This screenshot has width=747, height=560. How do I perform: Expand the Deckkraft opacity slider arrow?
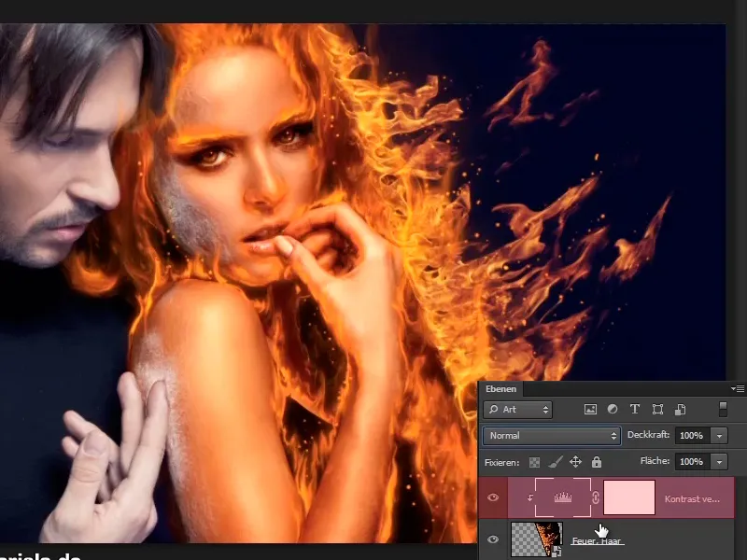click(x=719, y=436)
